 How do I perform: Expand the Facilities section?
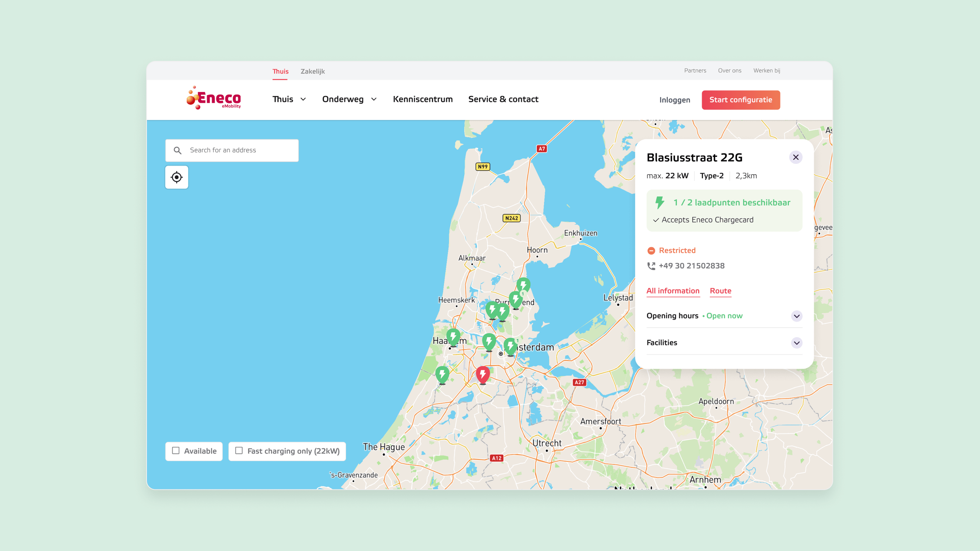click(x=797, y=343)
